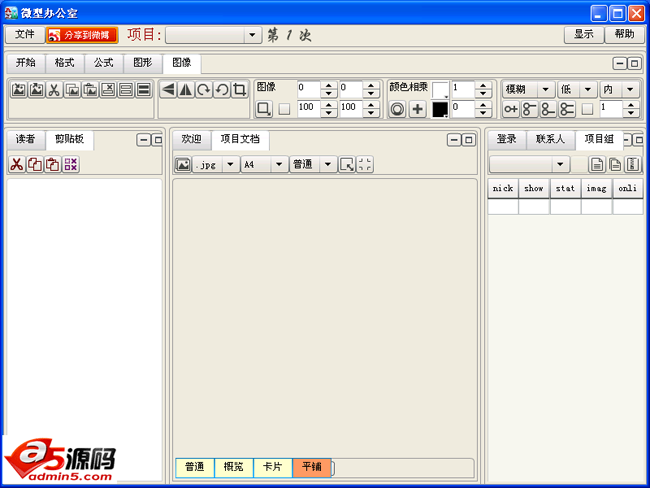This screenshot has height=488, width=650.
Task: Switch to the 公式 ribbon tab
Action: 104,63
